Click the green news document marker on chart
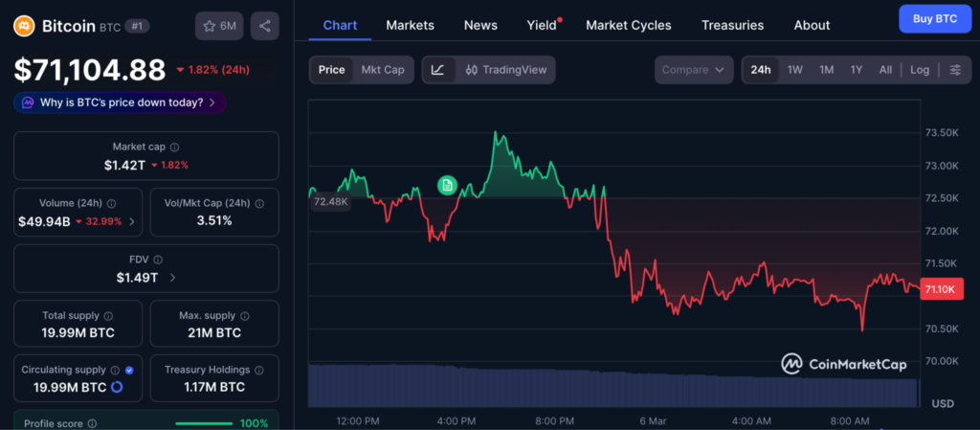The width and height of the screenshot is (980, 430). pos(447,185)
